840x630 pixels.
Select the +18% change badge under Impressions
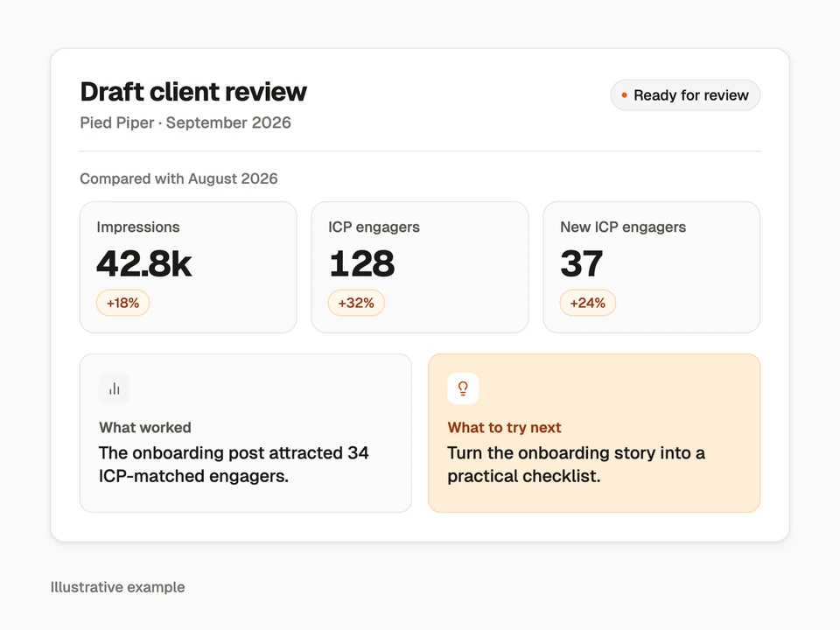click(x=122, y=304)
